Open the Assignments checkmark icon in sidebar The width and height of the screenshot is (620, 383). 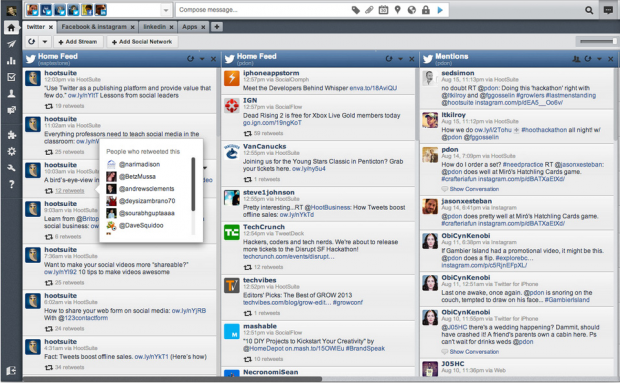(x=11, y=77)
